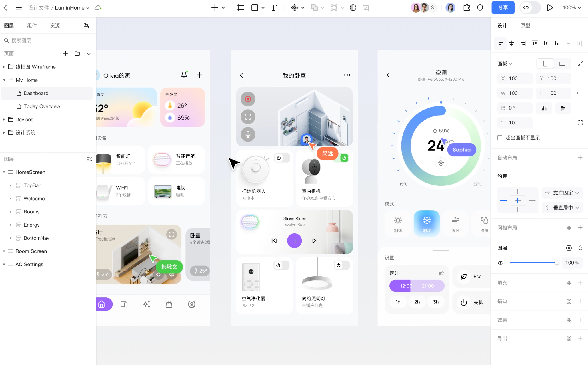The height and width of the screenshot is (365, 588).
Task: Select the Frame tool in top toolbar
Action: (x=241, y=8)
